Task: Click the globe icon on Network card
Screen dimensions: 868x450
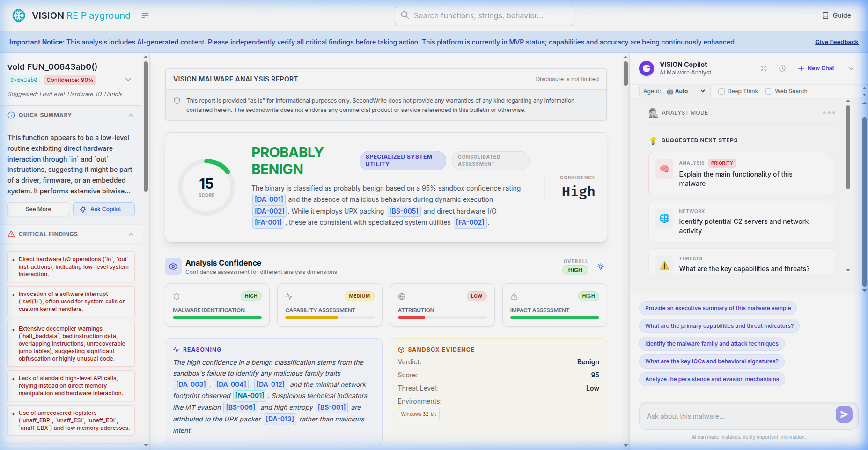Action: (664, 218)
